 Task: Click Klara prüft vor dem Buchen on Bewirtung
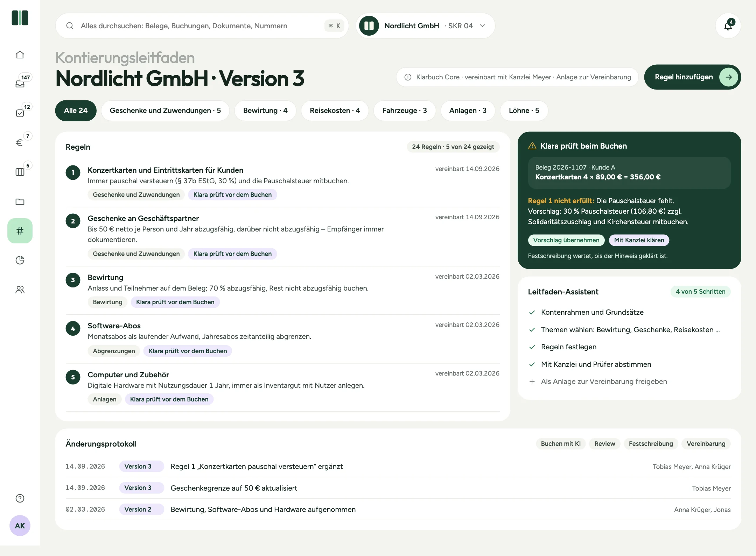175,302
